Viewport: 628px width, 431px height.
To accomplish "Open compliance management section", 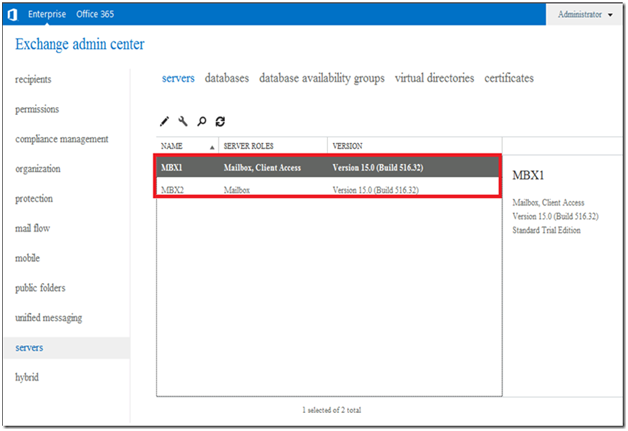I will [x=62, y=139].
